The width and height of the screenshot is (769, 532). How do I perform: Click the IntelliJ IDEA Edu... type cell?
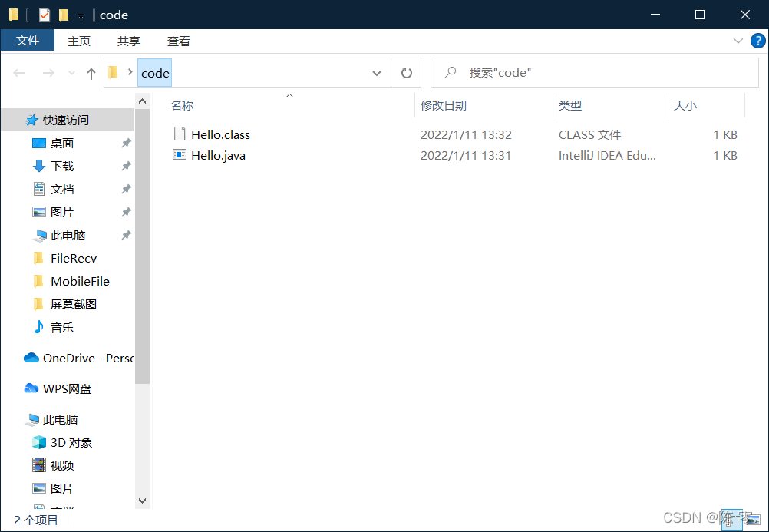pos(607,156)
